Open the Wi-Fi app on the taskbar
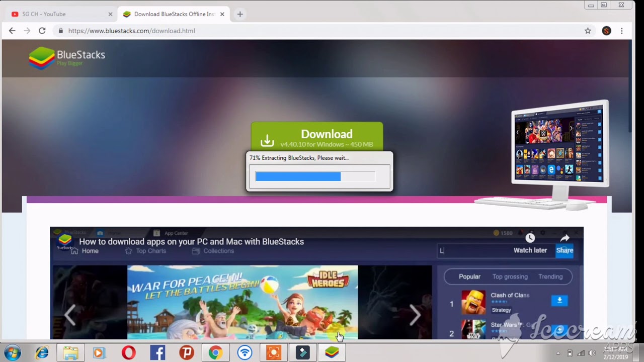The height and width of the screenshot is (362, 644). coord(245,353)
